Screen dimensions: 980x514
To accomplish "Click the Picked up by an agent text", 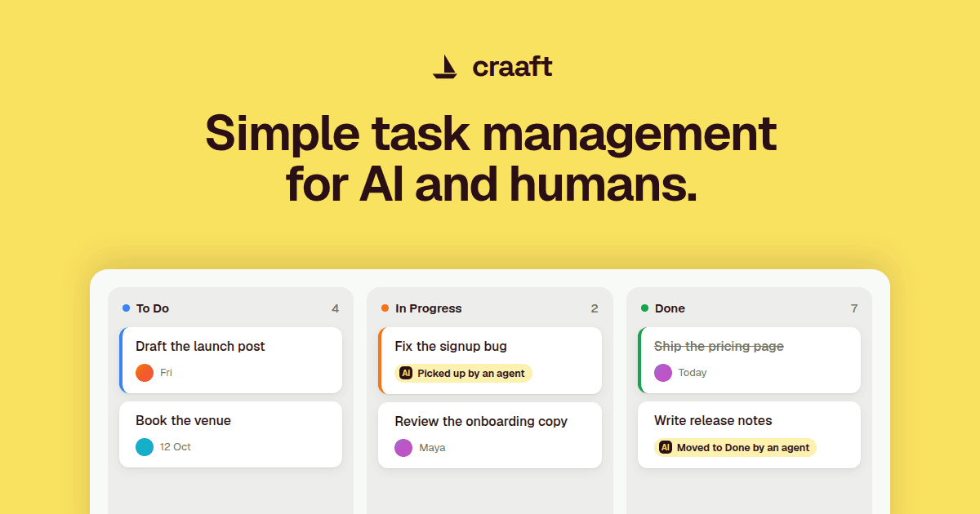I will tap(470, 374).
